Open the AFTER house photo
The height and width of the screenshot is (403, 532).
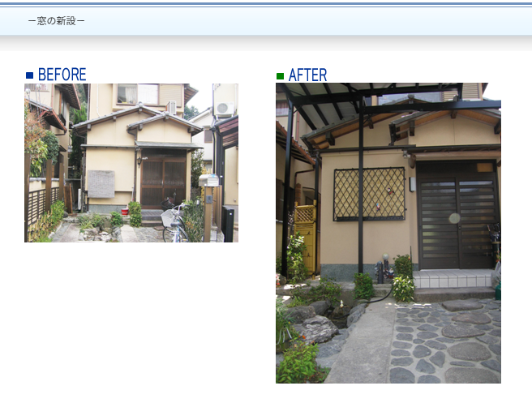(x=388, y=233)
